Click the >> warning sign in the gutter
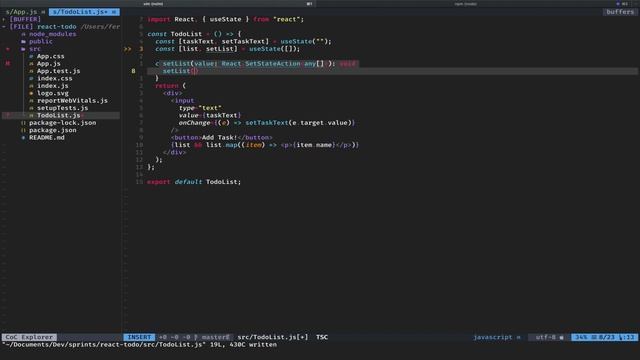640x360 pixels. pos(128,49)
